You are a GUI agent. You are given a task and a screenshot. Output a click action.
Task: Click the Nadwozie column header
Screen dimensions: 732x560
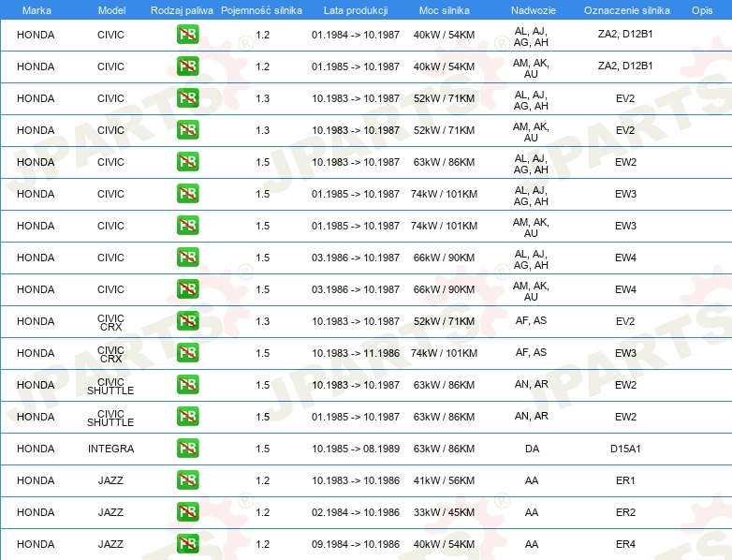534,10
